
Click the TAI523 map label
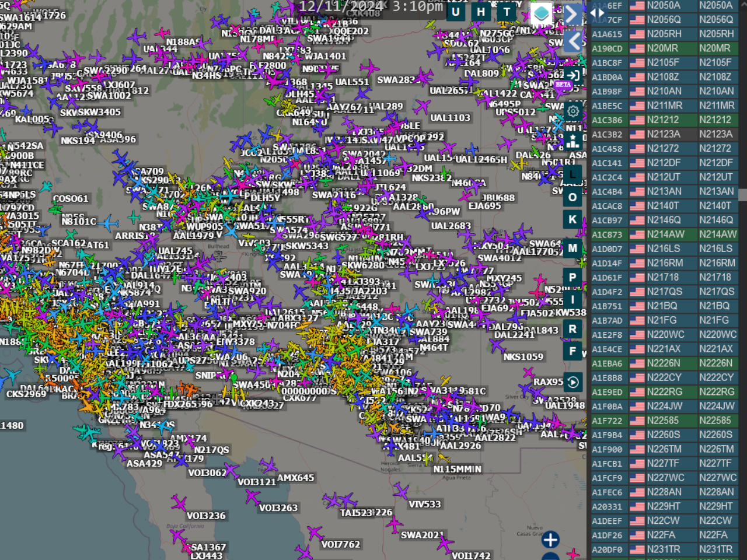[356, 513]
